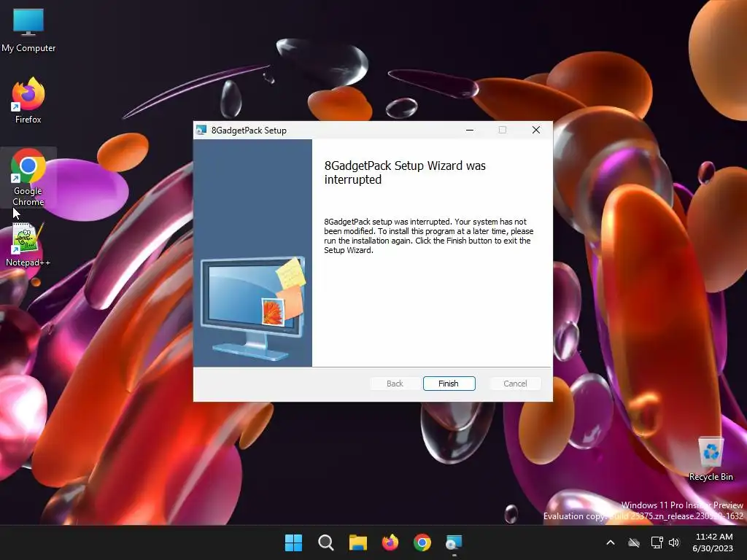Viewport: 747px width, 560px height.
Task: Open the volume speaker tray icon
Action: (673, 542)
